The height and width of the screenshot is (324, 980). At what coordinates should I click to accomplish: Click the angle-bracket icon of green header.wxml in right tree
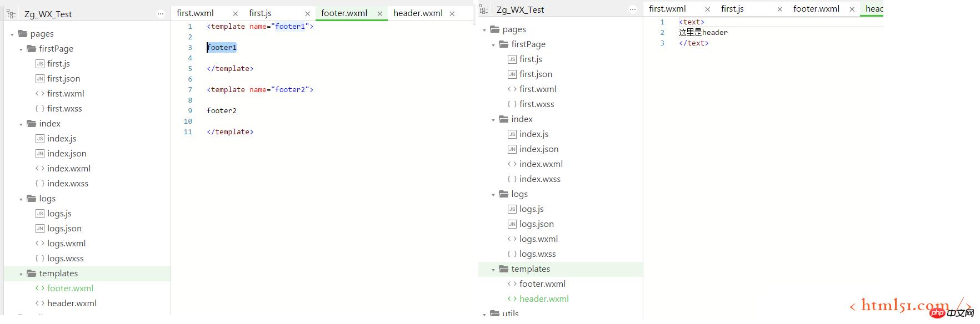512,299
